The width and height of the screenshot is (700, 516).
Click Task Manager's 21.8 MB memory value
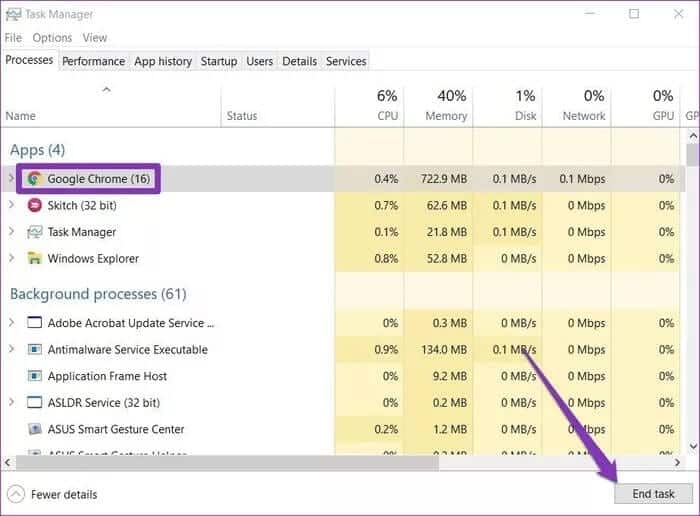click(x=447, y=232)
